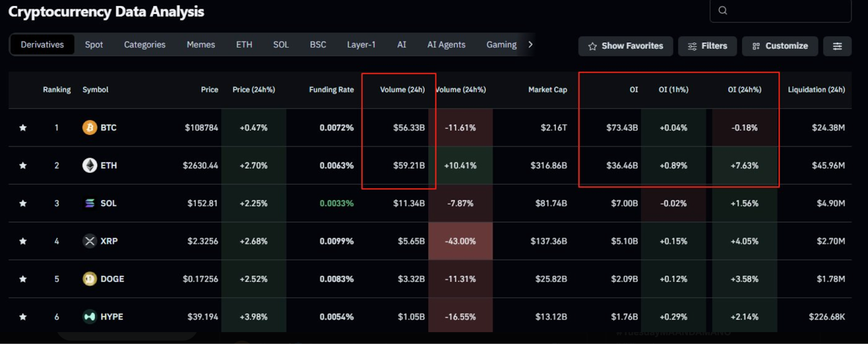Click the Customize button
868x344 pixels.
(780, 46)
